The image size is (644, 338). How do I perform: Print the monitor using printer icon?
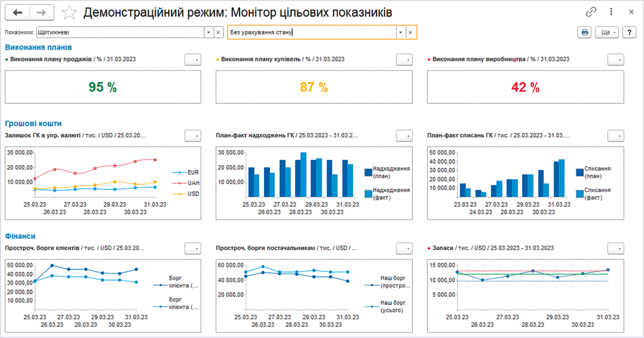point(585,32)
